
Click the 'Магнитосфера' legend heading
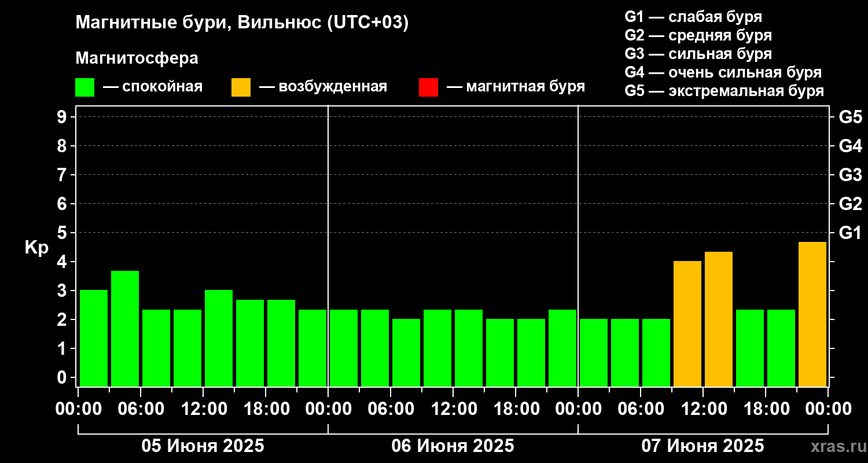[x=137, y=58]
